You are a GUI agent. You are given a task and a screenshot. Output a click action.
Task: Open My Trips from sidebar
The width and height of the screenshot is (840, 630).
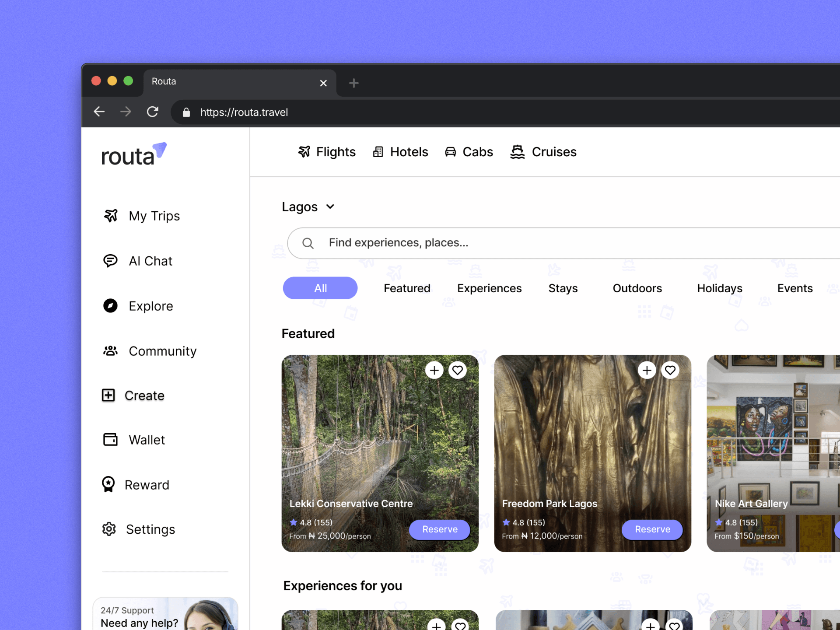click(141, 216)
